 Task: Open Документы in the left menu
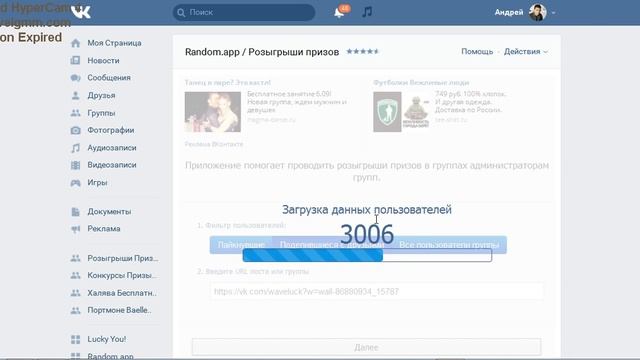tap(109, 212)
